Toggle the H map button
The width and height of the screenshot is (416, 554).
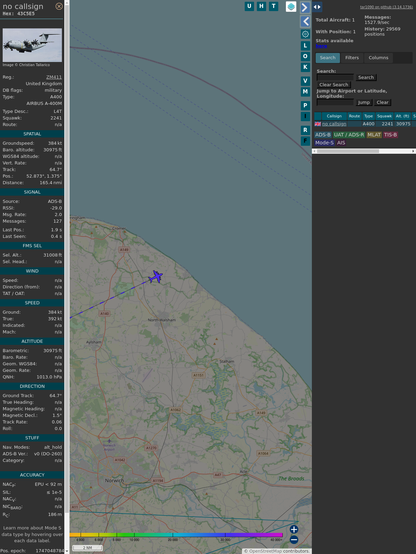(261, 6)
